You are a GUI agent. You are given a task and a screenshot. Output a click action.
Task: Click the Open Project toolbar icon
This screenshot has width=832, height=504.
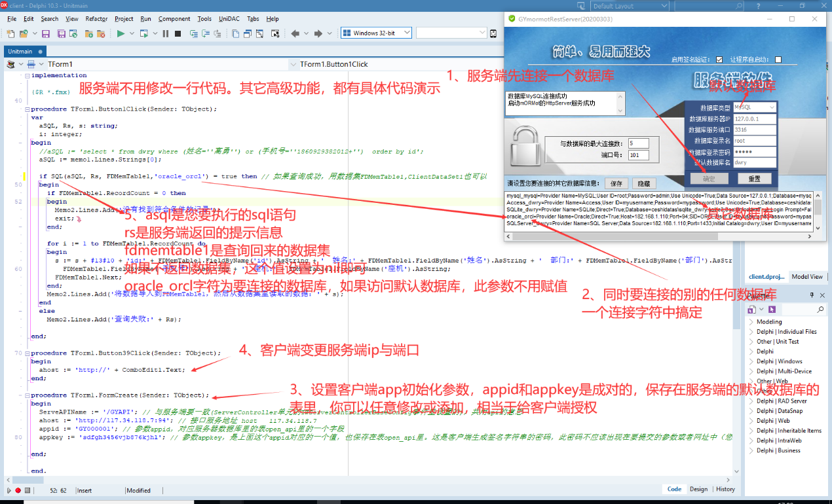73,33
